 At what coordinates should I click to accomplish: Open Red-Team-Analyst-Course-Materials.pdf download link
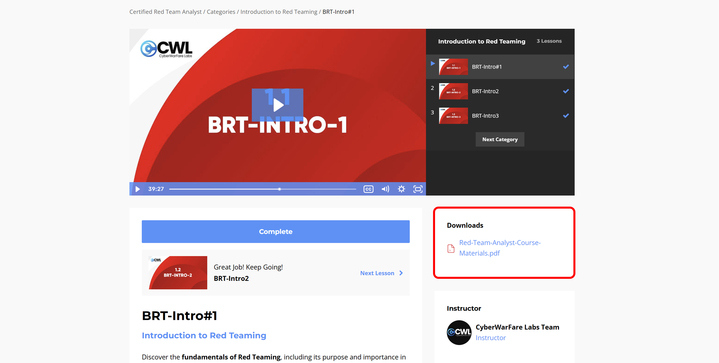point(499,248)
